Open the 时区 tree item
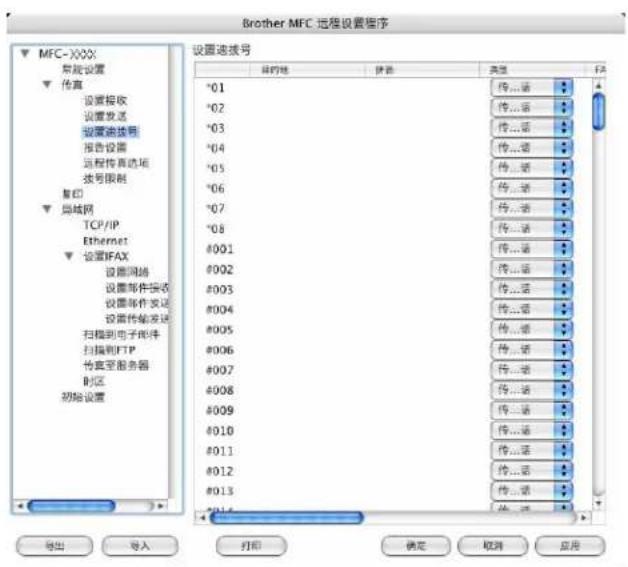 pyautogui.click(x=94, y=381)
